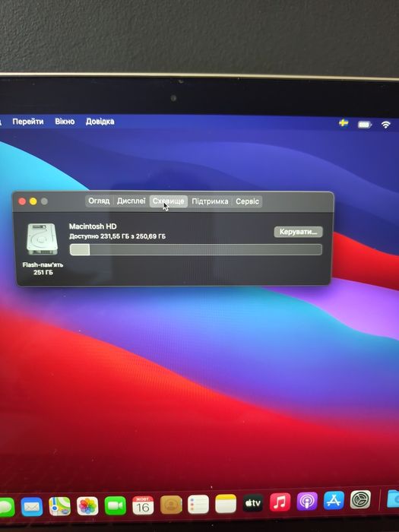Open the Дисплеї tab
399x532 pixels.
point(131,201)
